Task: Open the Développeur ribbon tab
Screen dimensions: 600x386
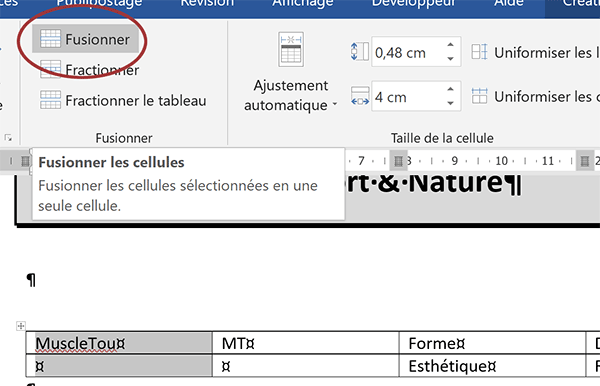Action: (414, 4)
